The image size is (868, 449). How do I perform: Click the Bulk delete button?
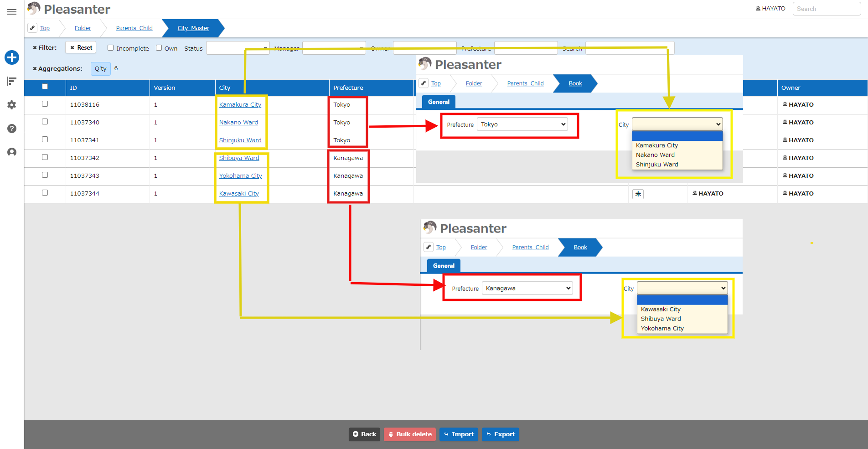pos(410,434)
